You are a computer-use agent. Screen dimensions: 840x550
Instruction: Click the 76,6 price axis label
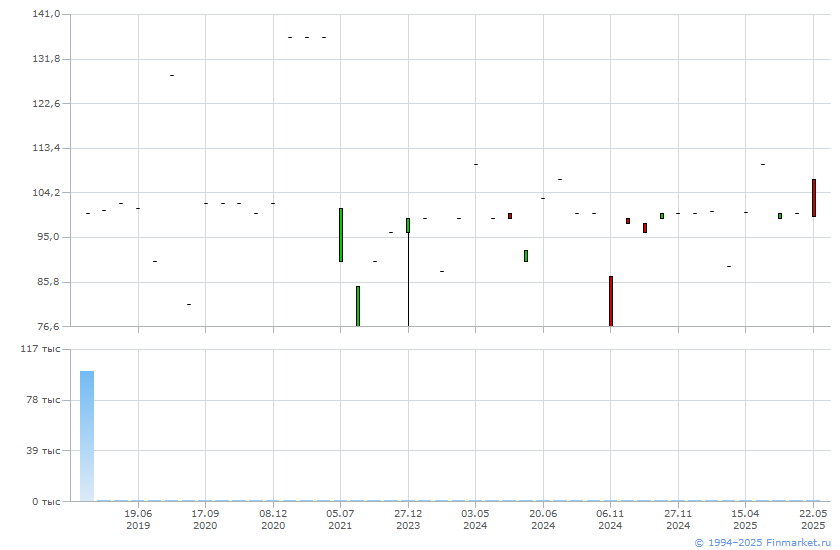point(48,326)
